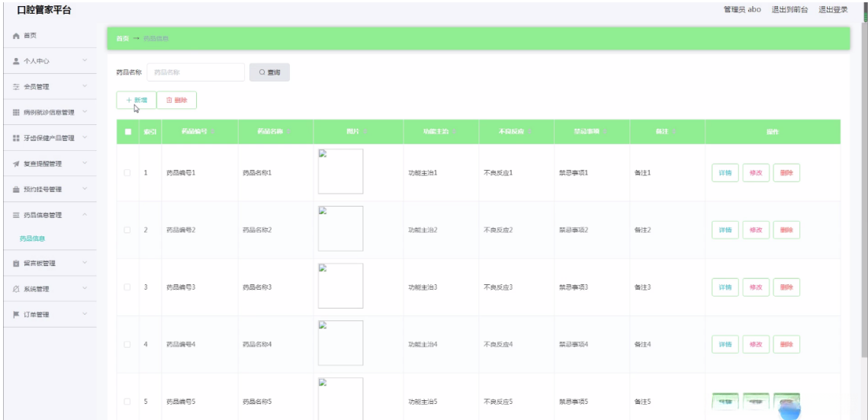Sort by the 备注 column sort arrows
Image resolution: width=868 pixels, height=420 pixels.
[x=674, y=132]
